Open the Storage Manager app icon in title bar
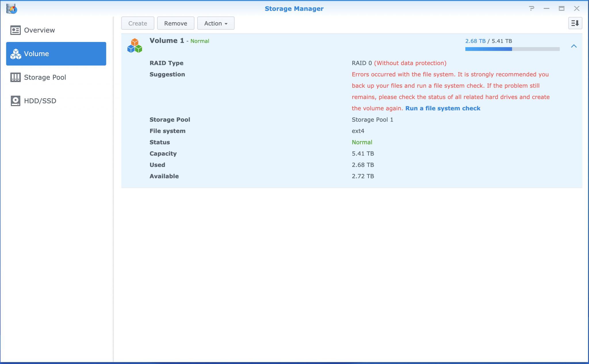The image size is (589, 364). click(12, 9)
